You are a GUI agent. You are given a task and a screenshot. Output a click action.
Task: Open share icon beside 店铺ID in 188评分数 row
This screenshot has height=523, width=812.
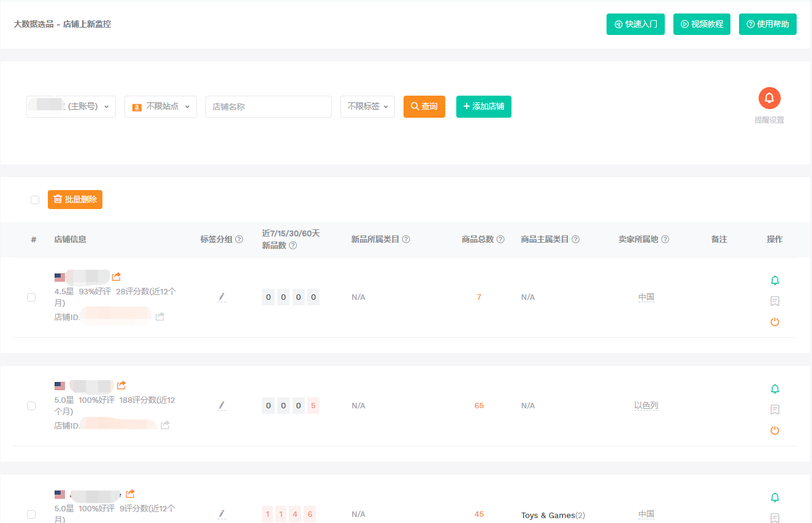tap(165, 424)
